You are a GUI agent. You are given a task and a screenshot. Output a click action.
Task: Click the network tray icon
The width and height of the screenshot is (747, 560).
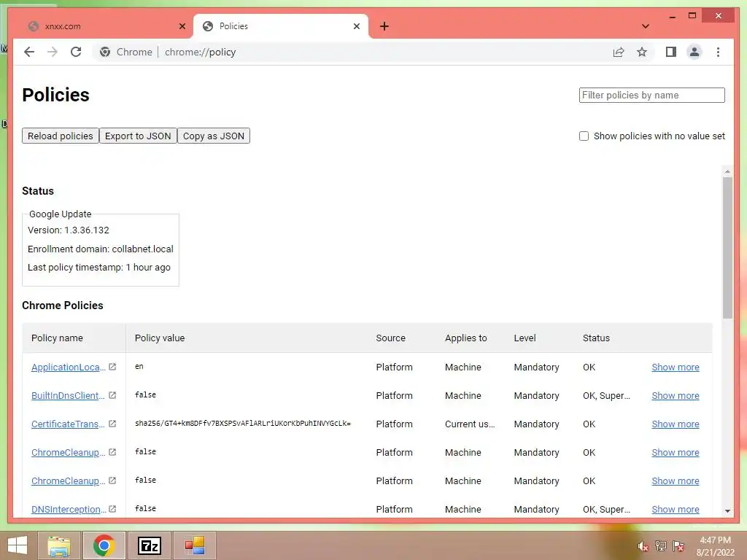[x=660, y=545]
